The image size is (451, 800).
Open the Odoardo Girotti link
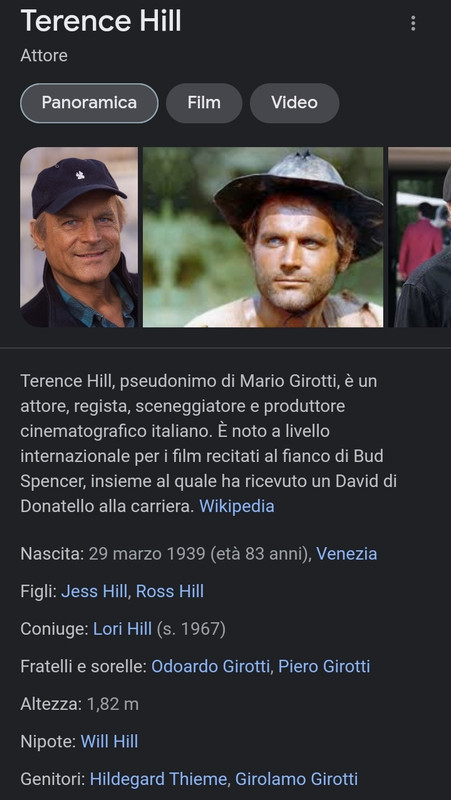tap(212, 666)
